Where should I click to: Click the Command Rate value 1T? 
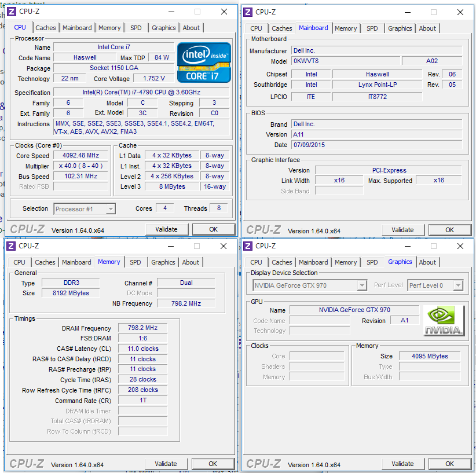pos(142,400)
